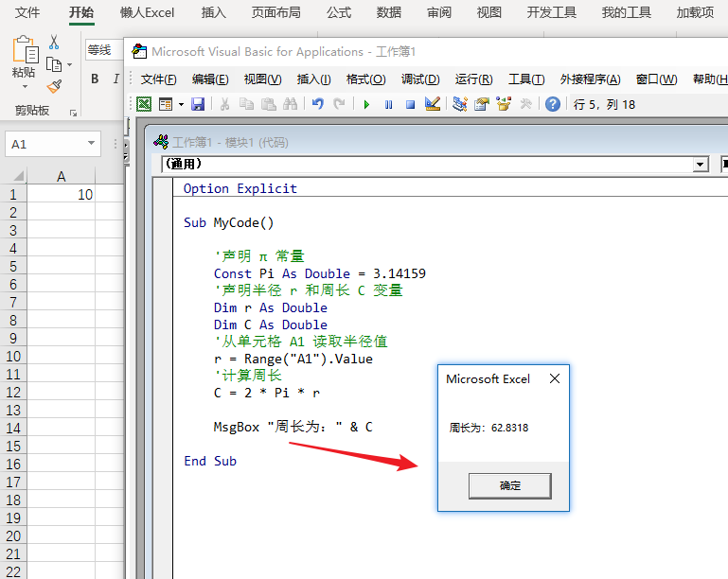The image size is (728, 579).
Task: Toggle Design Mode icon in the toolbar
Action: pyautogui.click(x=433, y=104)
